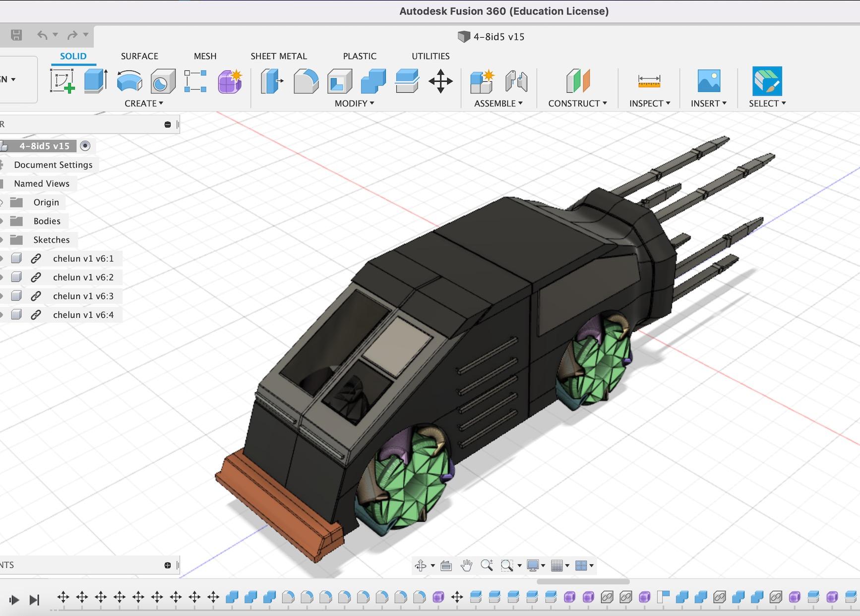Select the Fillet tool

pos(306,81)
